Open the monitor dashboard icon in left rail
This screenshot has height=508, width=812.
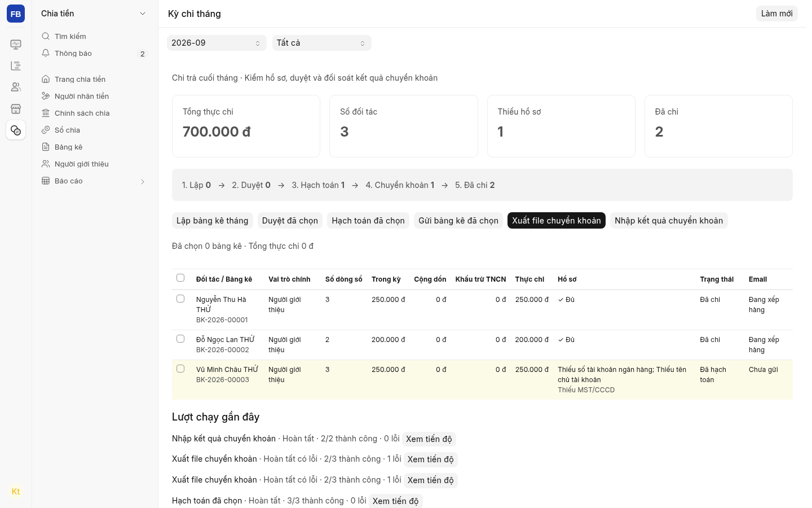(16, 44)
